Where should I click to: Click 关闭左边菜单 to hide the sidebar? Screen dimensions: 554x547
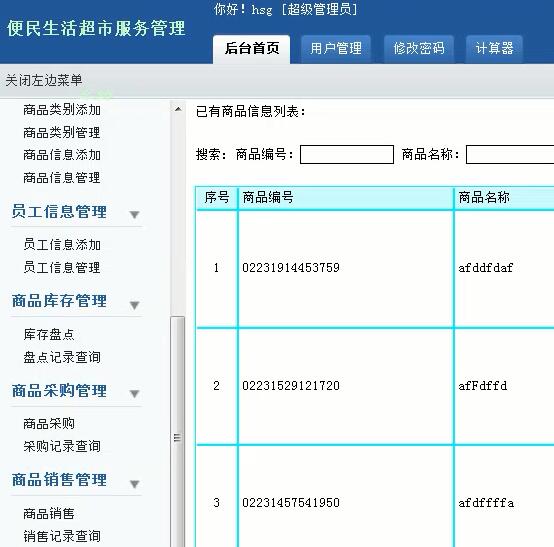44,80
